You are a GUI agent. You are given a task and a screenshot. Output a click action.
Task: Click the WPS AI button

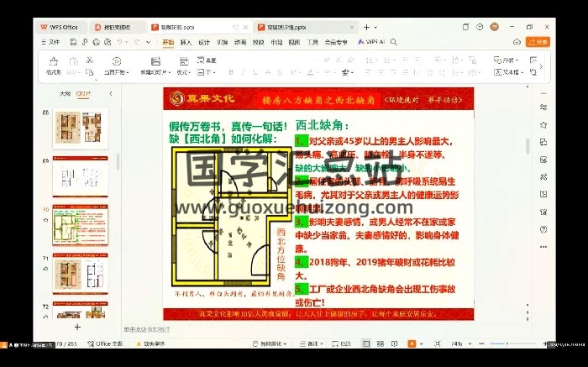point(370,41)
